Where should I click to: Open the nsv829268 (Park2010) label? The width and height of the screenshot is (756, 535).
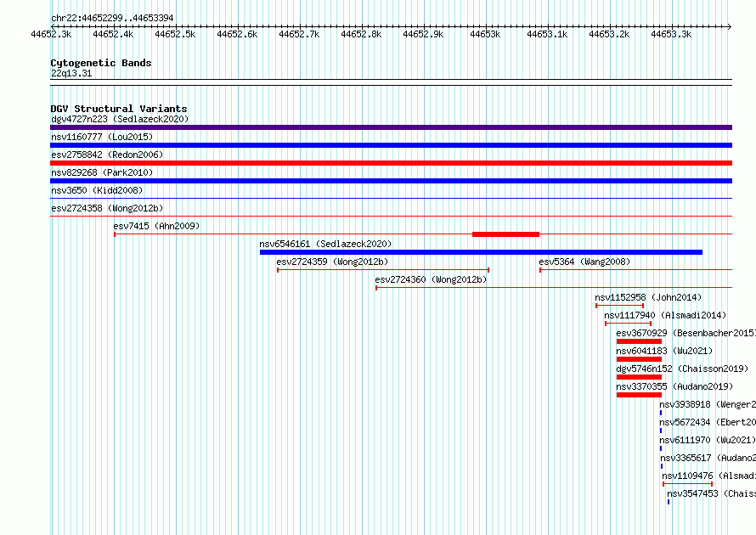[x=102, y=172]
